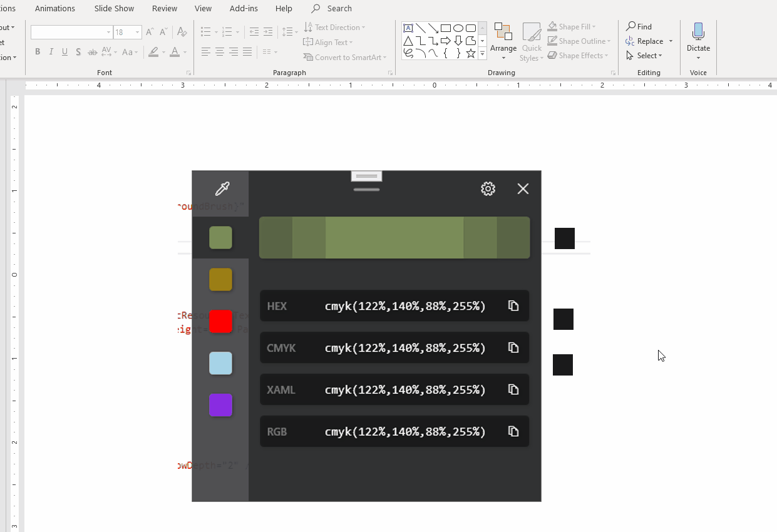Select the Isosceles Triangle shape

tap(408, 41)
